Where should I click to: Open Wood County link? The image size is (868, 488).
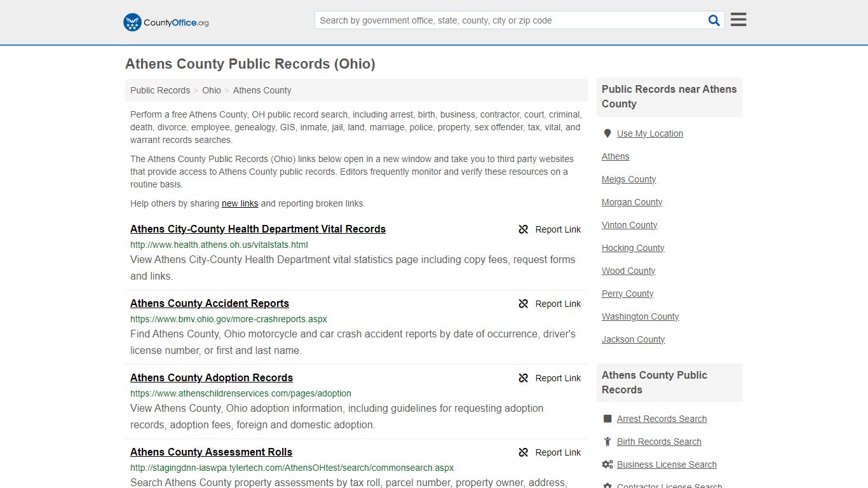[x=628, y=271]
